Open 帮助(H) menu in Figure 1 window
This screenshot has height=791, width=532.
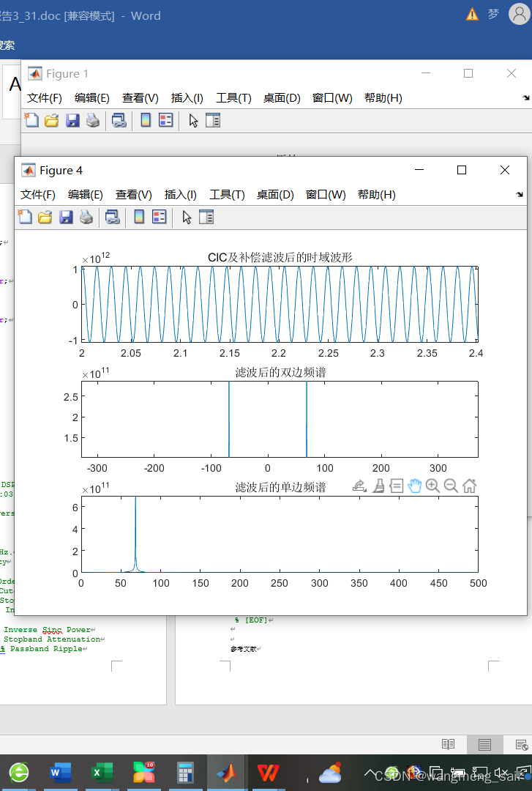click(383, 98)
